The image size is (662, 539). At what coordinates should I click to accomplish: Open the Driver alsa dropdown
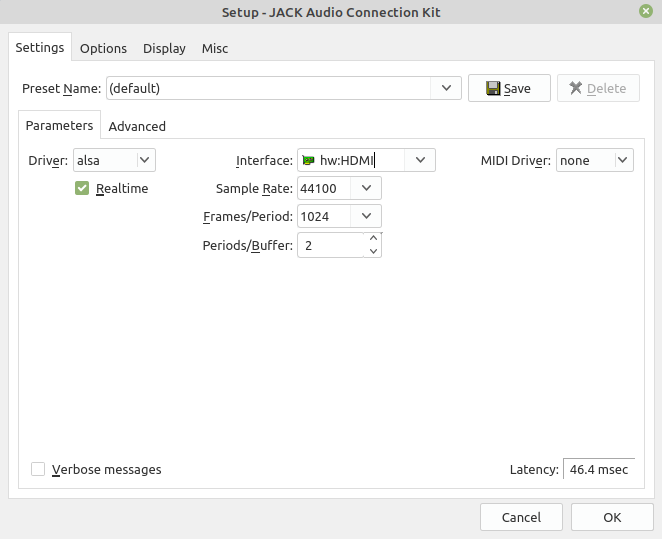(x=114, y=160)
